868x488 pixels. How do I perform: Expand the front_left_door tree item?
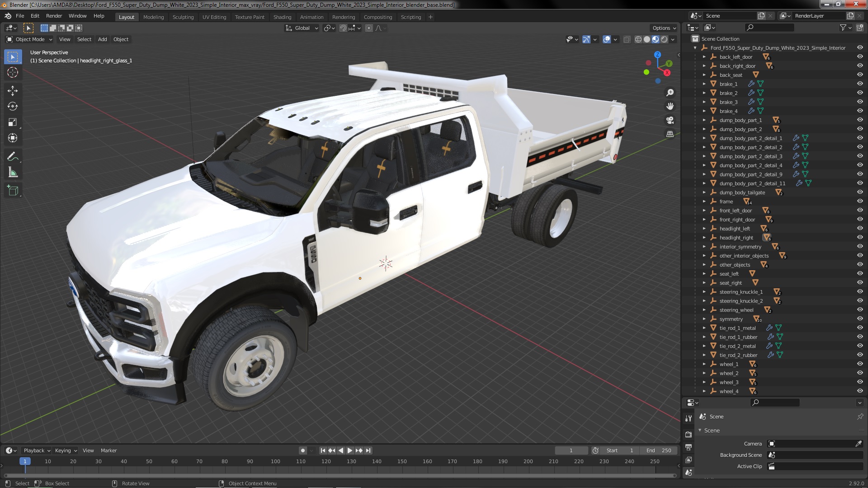coord(704,211)
